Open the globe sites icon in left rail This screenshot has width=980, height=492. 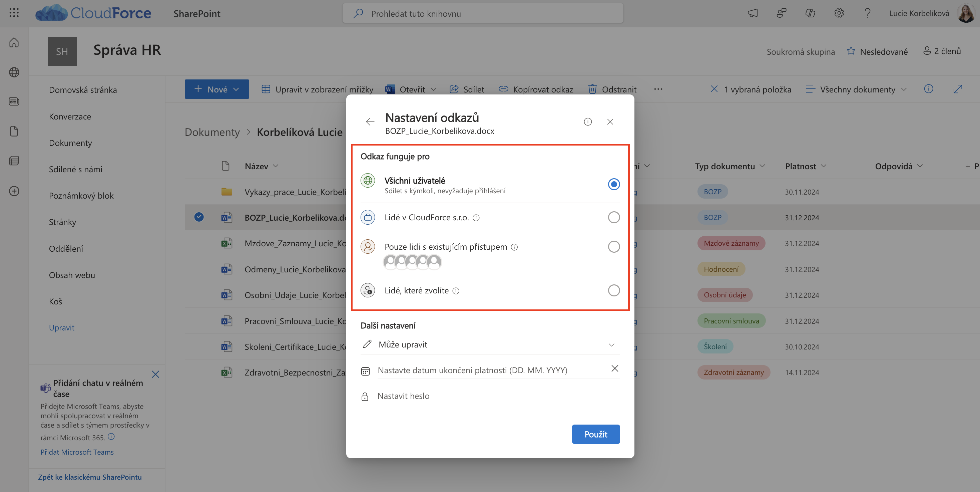[14, 72]
